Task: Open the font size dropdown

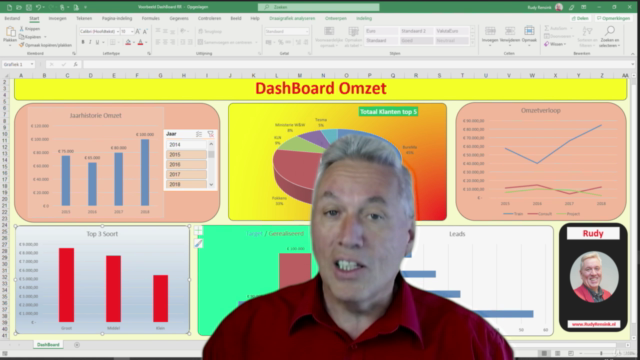Action: click(132, 31)
